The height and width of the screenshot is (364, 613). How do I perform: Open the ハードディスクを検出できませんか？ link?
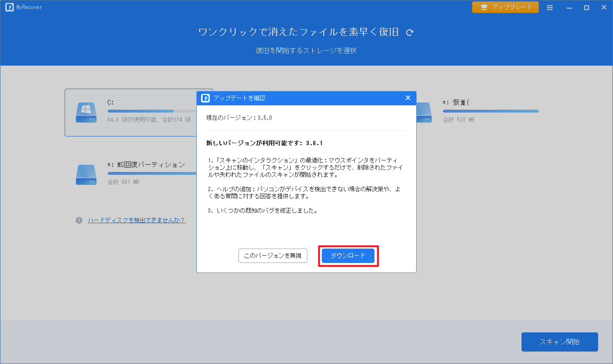(136, 220)
